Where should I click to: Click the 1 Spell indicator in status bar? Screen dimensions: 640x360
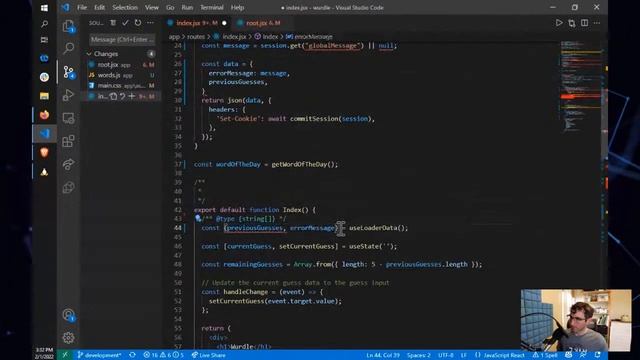(545, 355)
